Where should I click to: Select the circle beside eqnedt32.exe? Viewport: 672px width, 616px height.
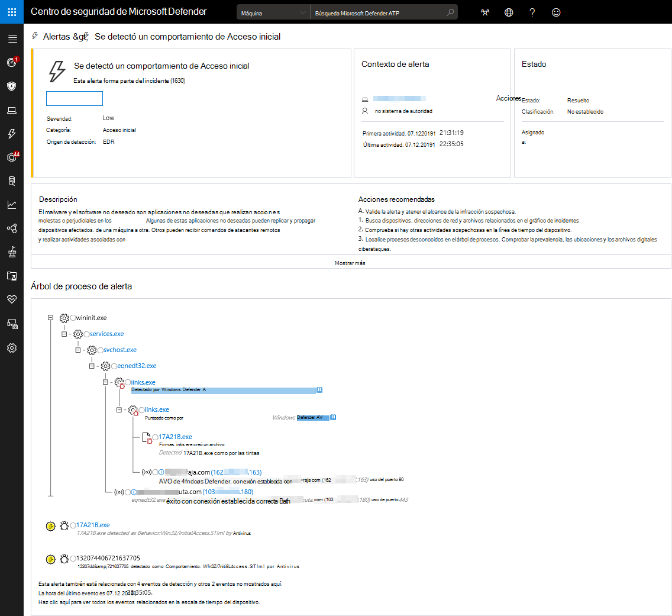[x=114, y=366]
